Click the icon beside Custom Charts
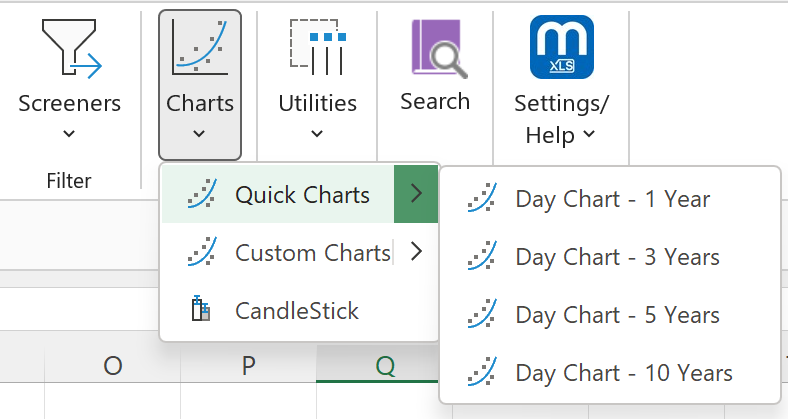788x419 pixels. [202, 251]
